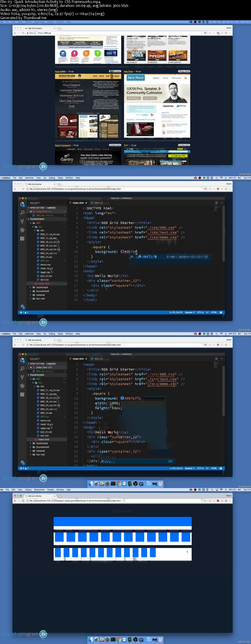Open the Hugh Griffith link on 960.gs page

tap(61, 72)
